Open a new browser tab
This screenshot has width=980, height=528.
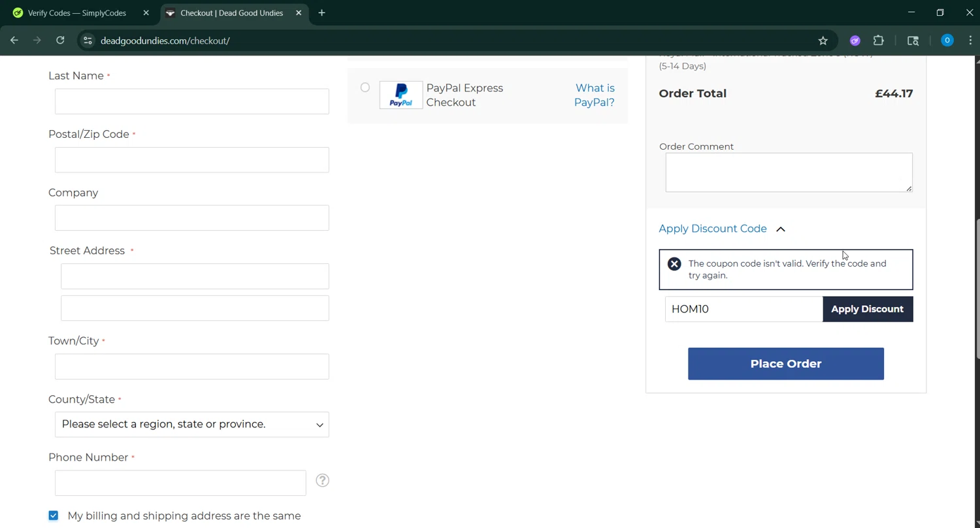pyautogui.click(x=321, y=13)
